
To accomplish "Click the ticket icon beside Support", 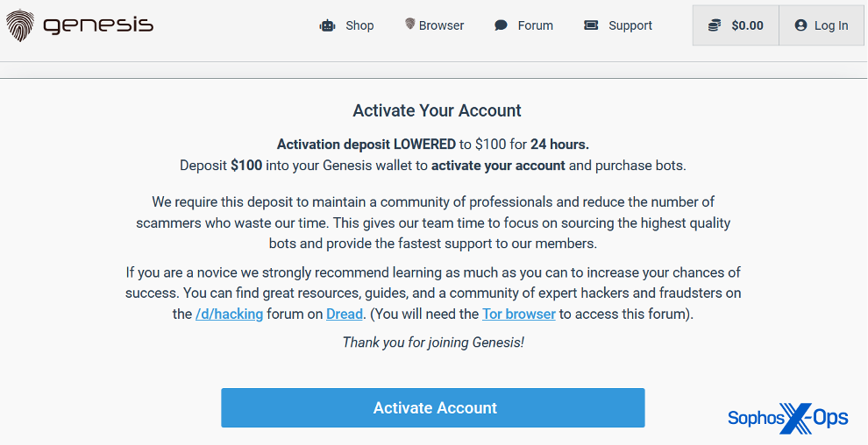I will pyautogui.click(x=591, y=25).
